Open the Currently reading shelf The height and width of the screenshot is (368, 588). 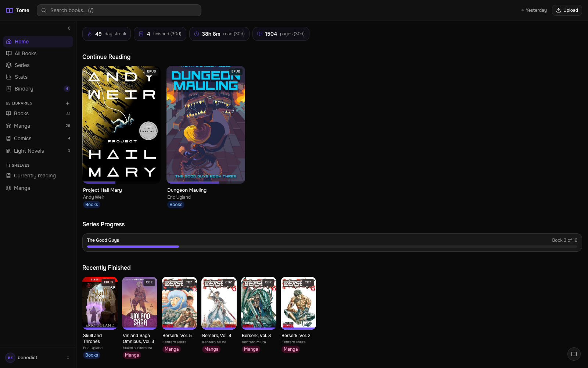[x=38, y=176]
